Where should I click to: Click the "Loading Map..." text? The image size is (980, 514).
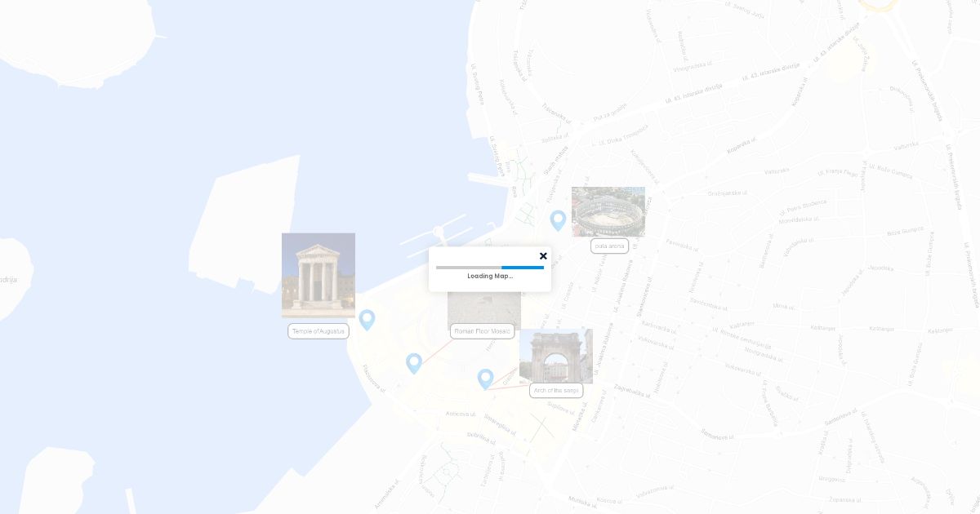[490, 276]
